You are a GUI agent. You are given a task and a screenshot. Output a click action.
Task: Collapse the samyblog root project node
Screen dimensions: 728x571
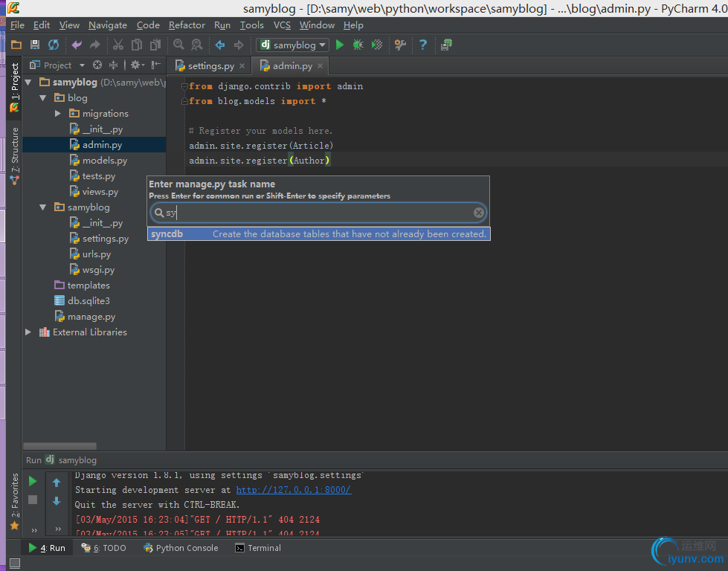(28, 83)
